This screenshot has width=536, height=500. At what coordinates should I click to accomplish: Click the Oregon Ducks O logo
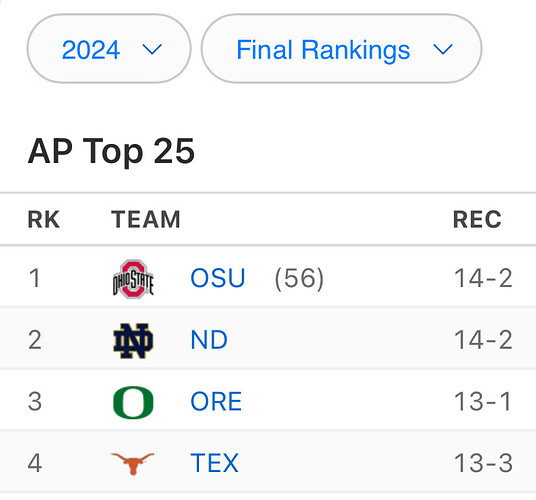(x=133, y=402)
